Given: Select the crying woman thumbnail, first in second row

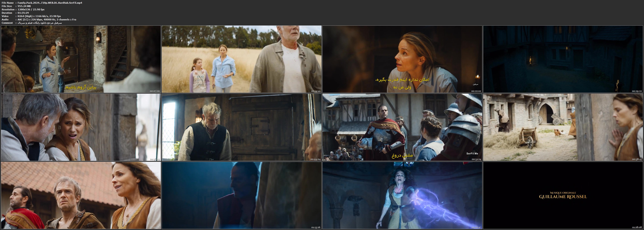Looking at the screenshot, I should click(x=81, y=127).
